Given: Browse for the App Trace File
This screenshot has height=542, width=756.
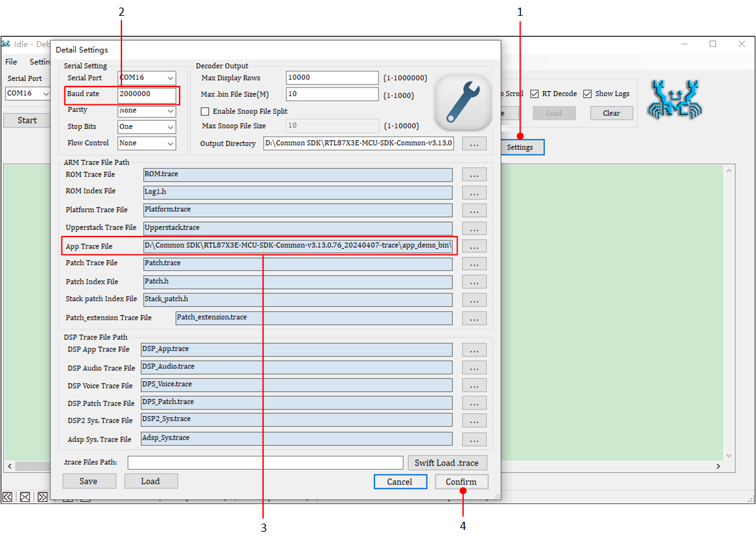Looking at the screenshot, I should coord(474,247).
